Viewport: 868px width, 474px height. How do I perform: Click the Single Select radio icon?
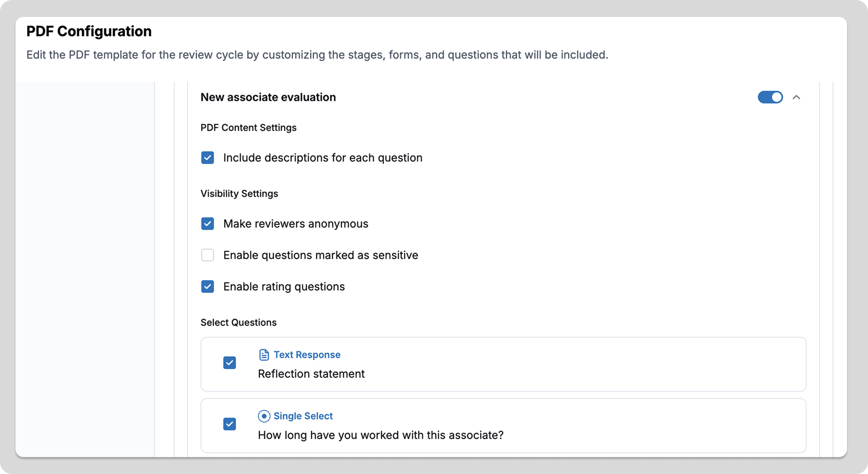pyautogui.click(x=264, y=416)
